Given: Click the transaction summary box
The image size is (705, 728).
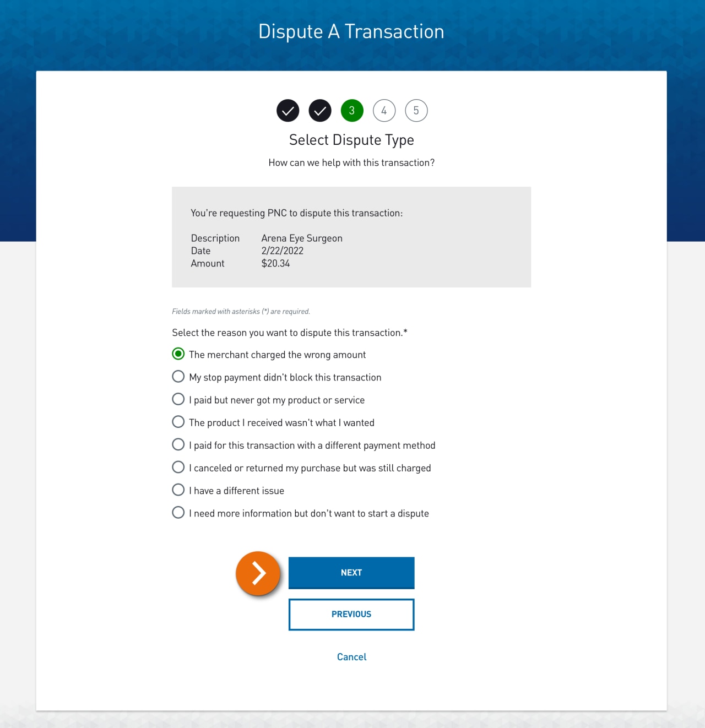Looking at the screenshot, I should coord(351,237).
